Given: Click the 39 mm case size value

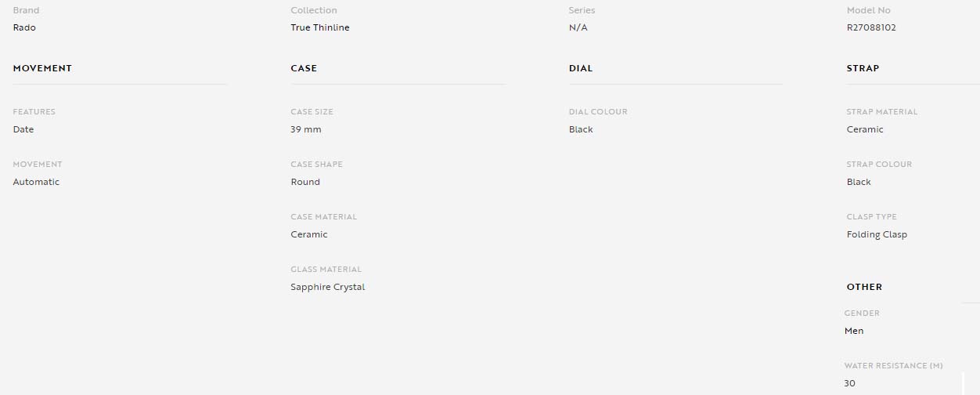Looking at the screenshot, I should [306, 129].
